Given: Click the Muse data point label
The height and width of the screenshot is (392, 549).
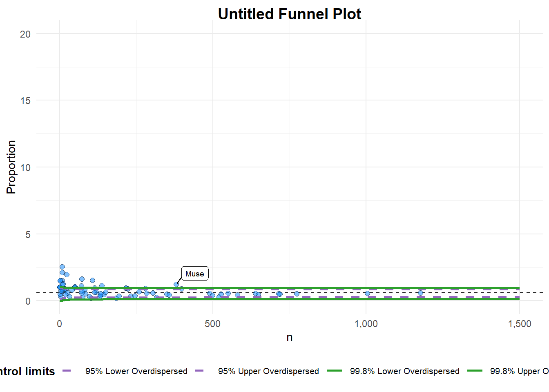Looking at the screenshot, I should pyautogui.click(x=195, y=274).
